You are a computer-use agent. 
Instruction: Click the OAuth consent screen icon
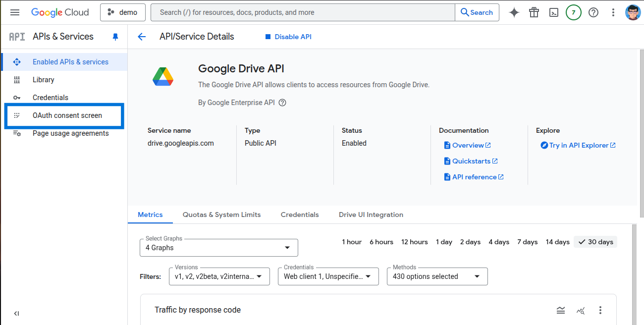point(17,115)
